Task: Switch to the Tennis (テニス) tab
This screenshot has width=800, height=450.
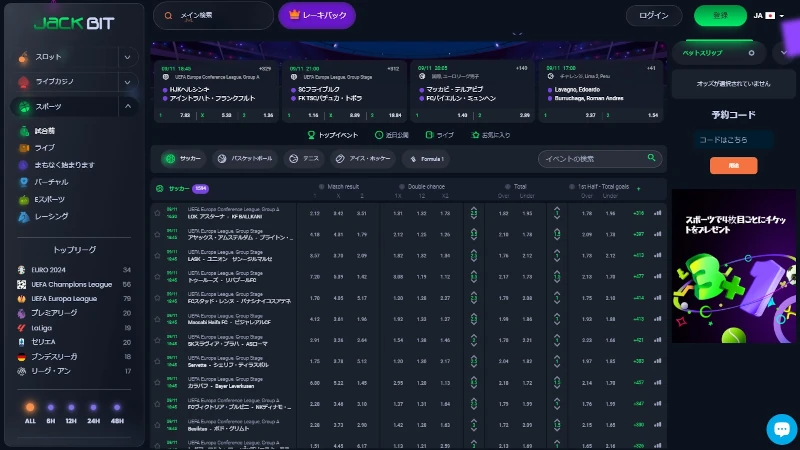Action: tap(304, 158)
